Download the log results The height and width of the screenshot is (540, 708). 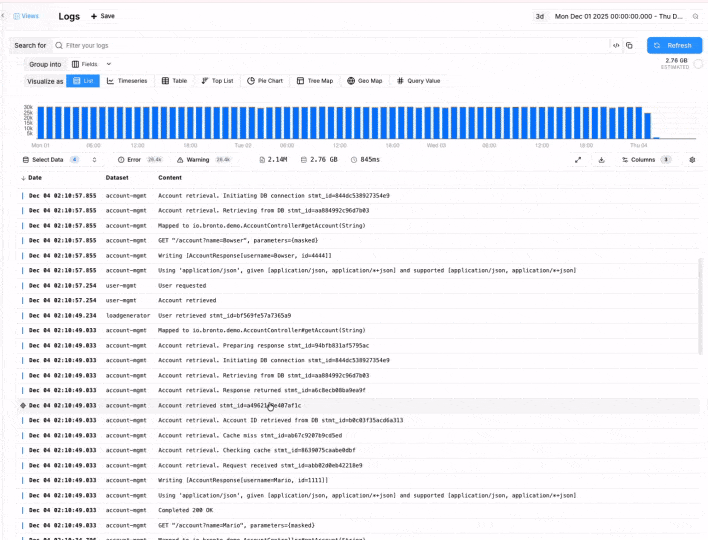(601, 160)
